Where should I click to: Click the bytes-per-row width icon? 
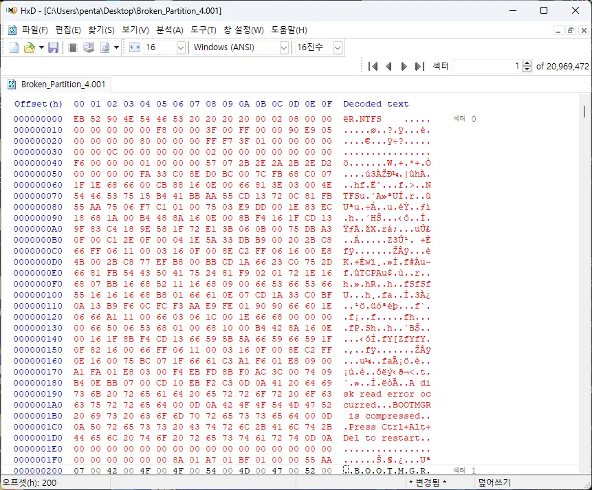tap(134, 48)
